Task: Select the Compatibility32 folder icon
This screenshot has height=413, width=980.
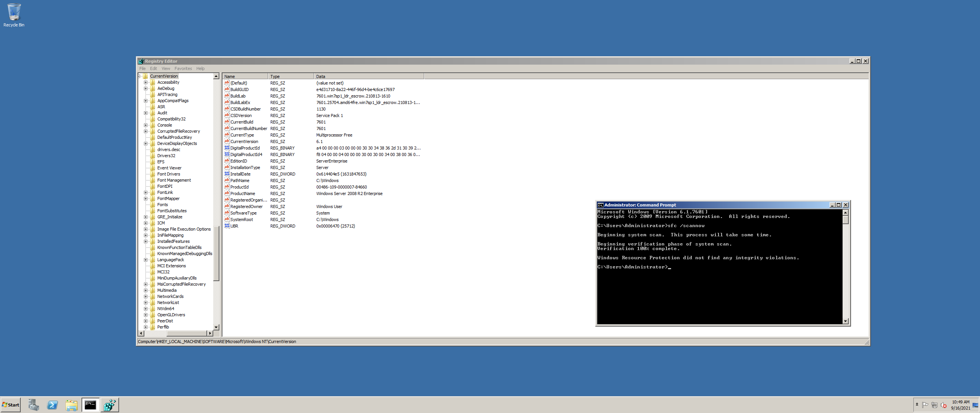Action: (153, 119)
